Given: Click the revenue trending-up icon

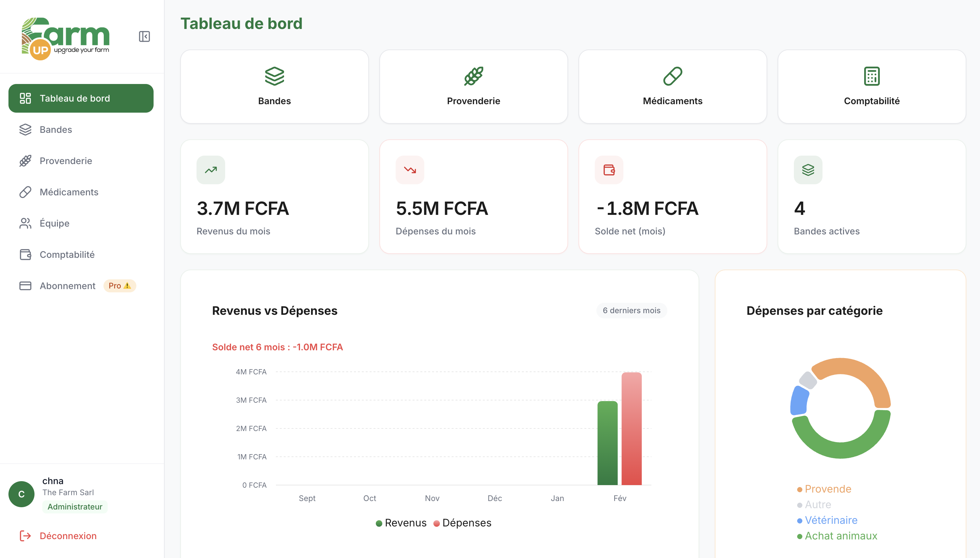Looking at the screenshot, I should point(211,170).
